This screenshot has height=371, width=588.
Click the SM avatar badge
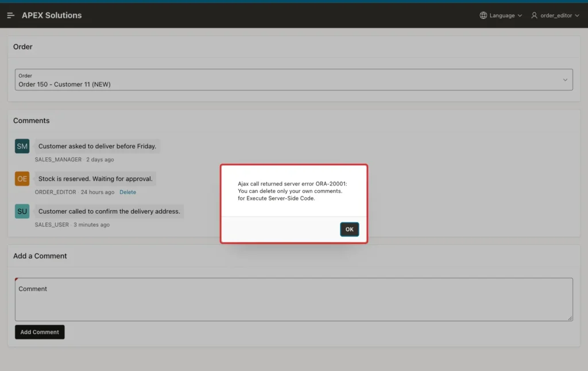click(22, 146)
